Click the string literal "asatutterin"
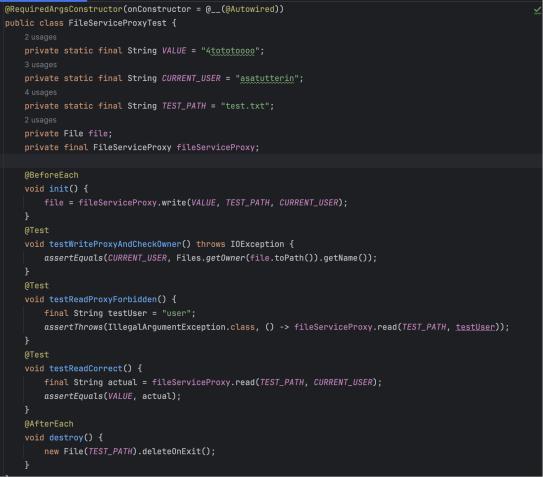This screenshot has width=543, height=477. (x=267, y=79)
